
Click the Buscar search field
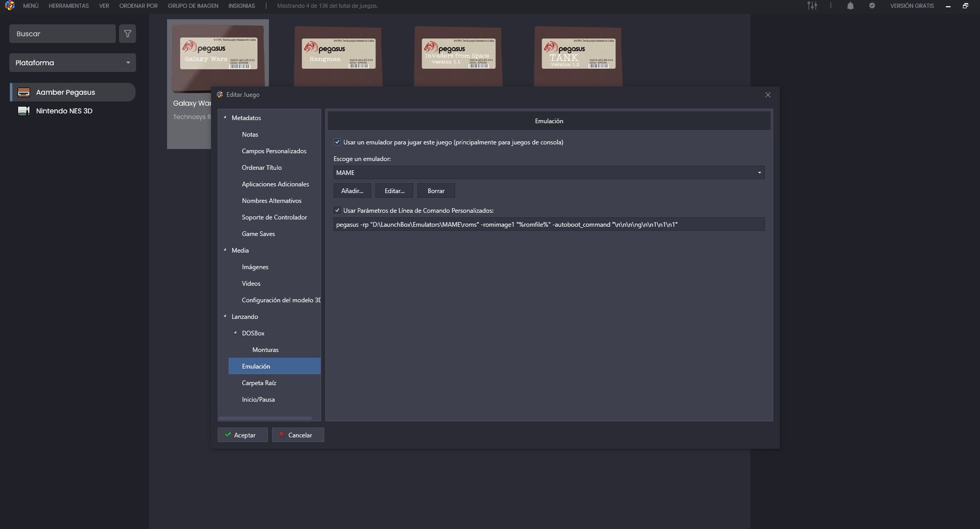click(63, 34)
